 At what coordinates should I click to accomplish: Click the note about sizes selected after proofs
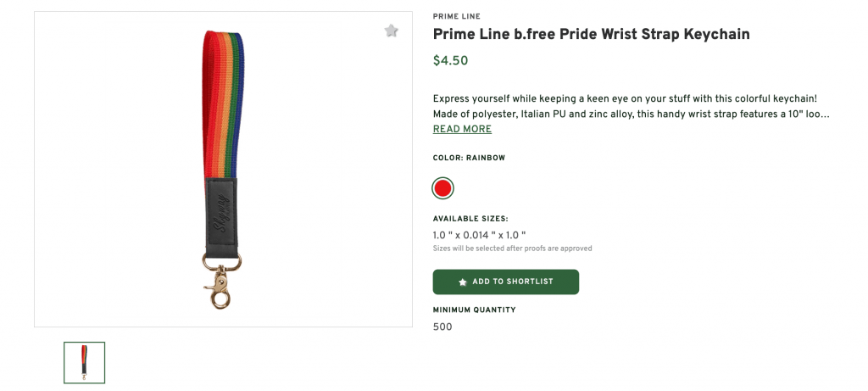pyautogui.click(x=512, y=249)
